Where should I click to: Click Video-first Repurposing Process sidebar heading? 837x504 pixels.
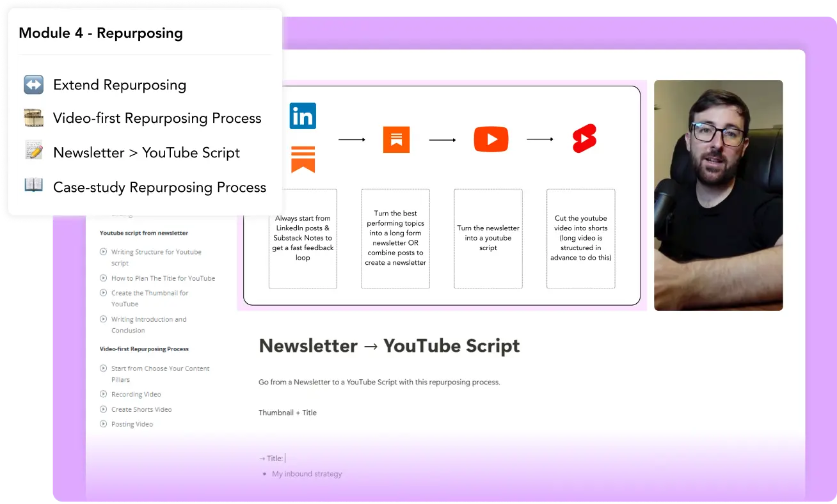click(144, 349)
